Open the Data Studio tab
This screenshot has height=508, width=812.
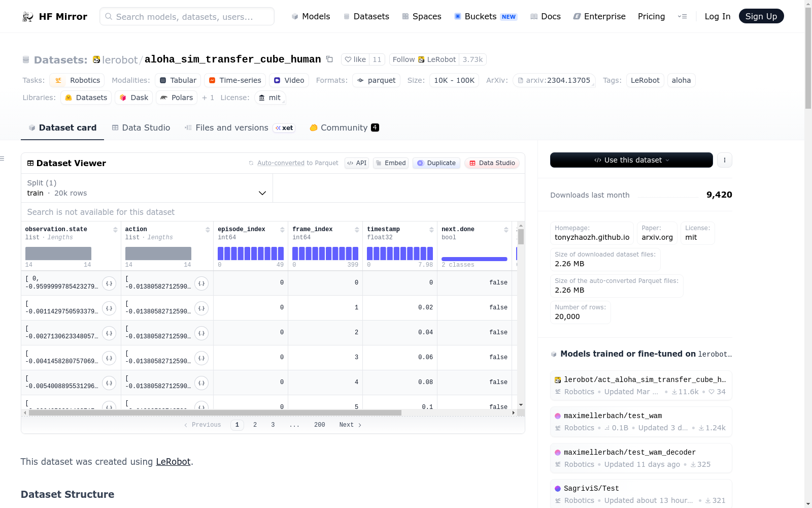(141, 128)
